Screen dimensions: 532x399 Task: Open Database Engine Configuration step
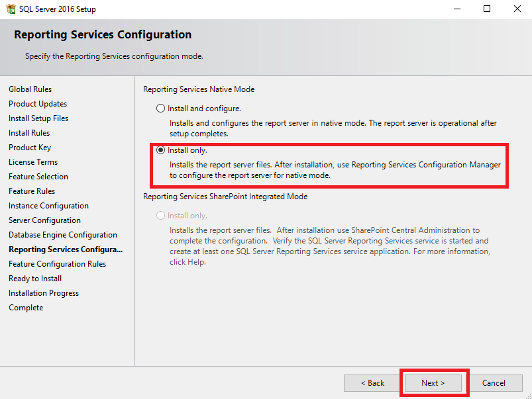pos(63,235)
